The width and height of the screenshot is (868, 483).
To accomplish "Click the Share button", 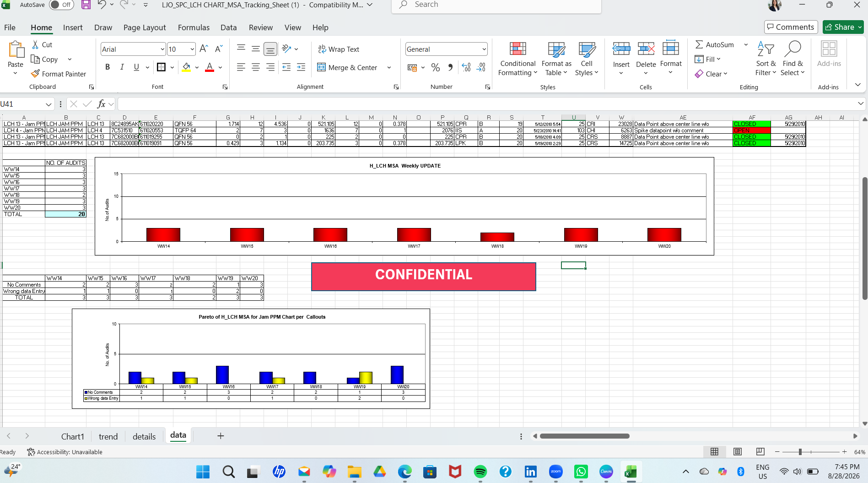I will click(843, 27).
